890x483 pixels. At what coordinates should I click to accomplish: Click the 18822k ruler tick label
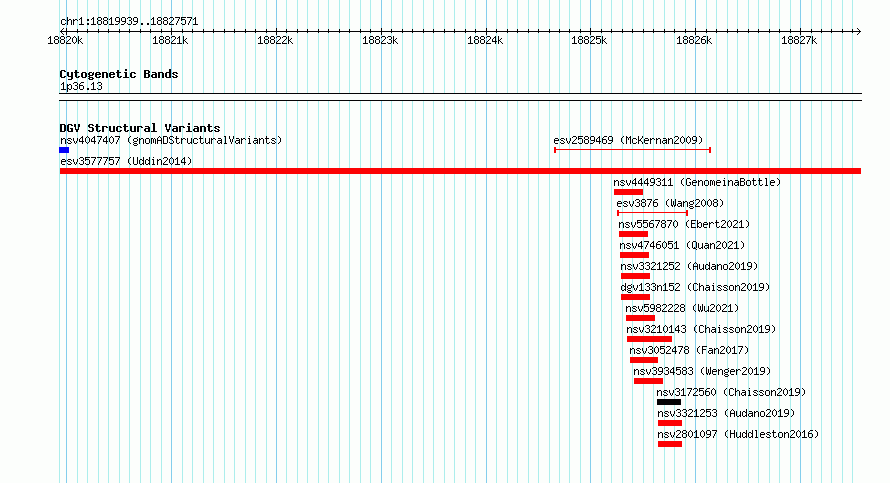tap(275, 41)
